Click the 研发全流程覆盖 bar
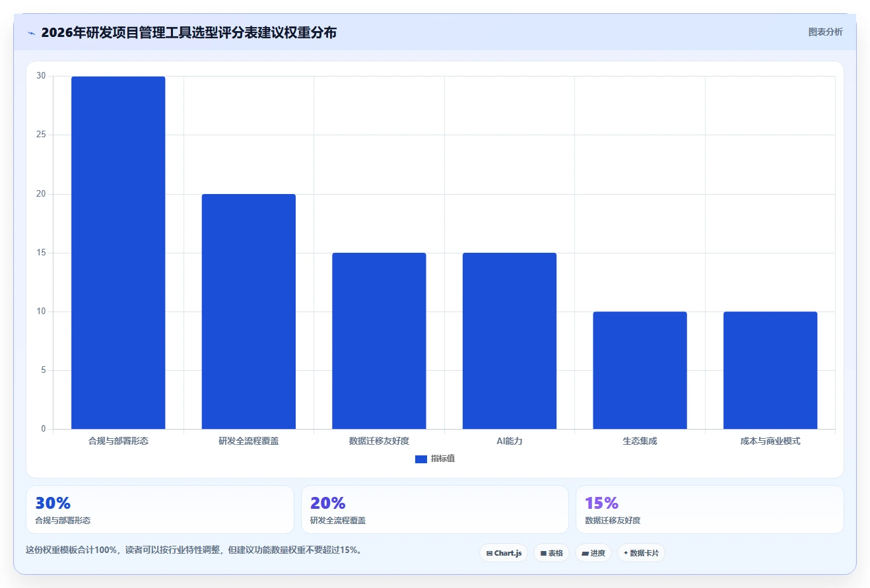 249,311
